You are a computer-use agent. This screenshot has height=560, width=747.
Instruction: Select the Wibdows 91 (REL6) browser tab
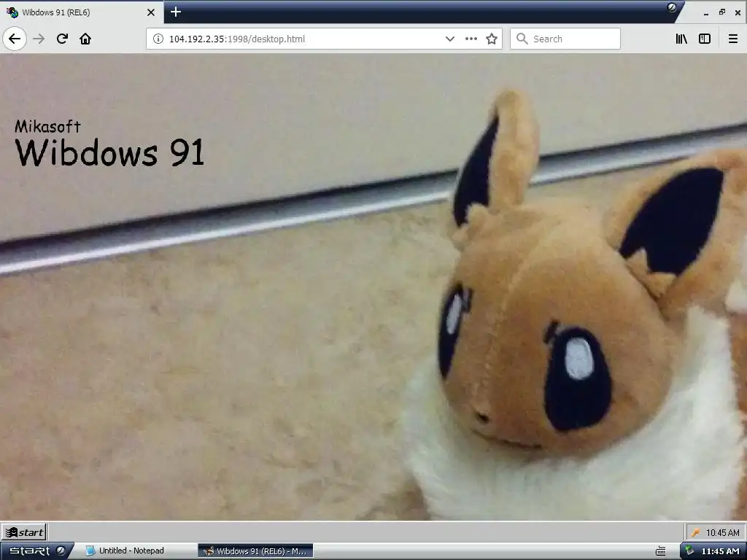click(82, 12)
